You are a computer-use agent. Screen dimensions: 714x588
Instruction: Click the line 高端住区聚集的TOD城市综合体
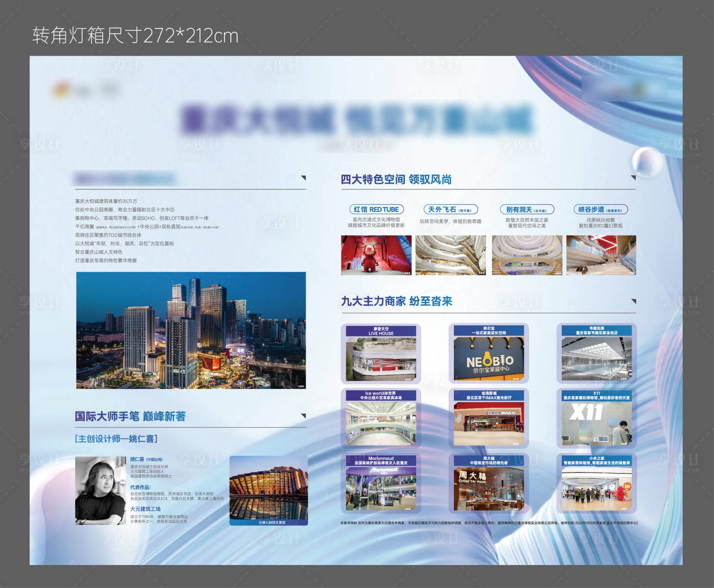point(108,235)
